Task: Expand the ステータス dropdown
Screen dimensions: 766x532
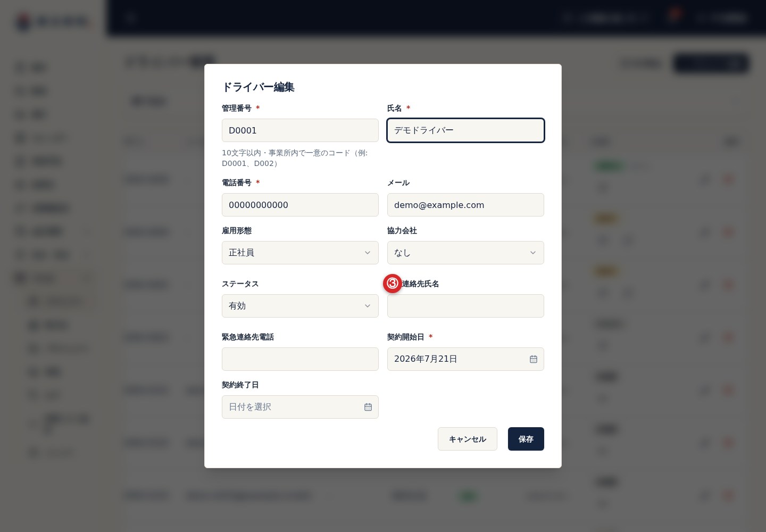Action: click(x=300, y=306)
